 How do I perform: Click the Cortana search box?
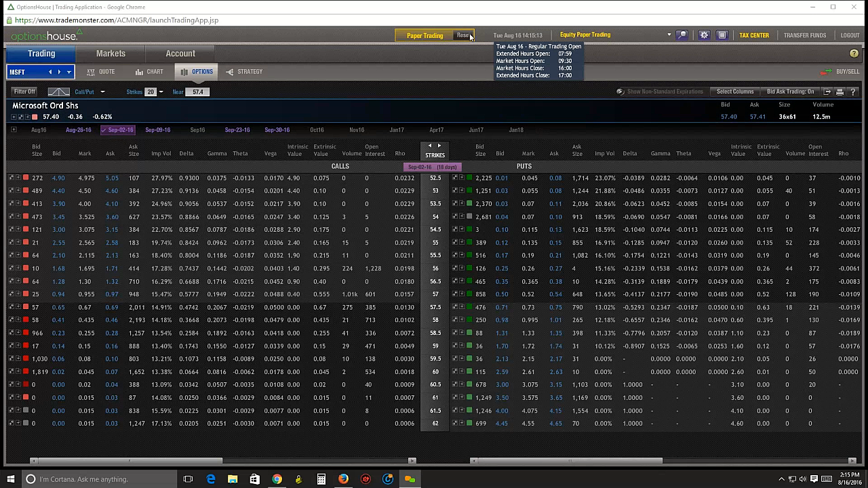tap(98, 479)
